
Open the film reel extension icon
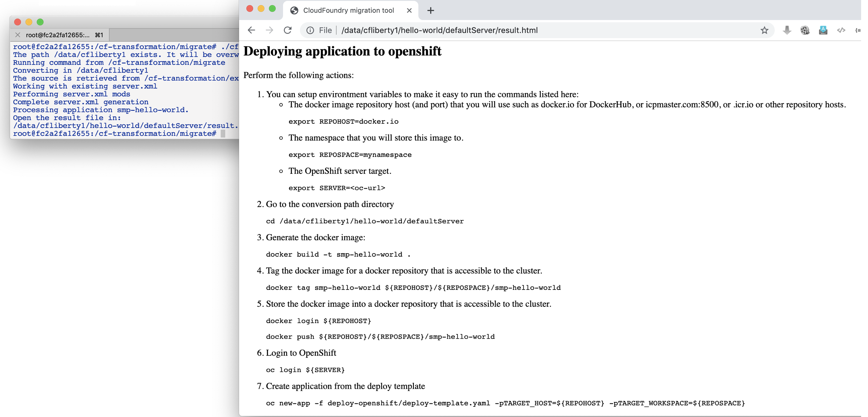coord(805,30)
